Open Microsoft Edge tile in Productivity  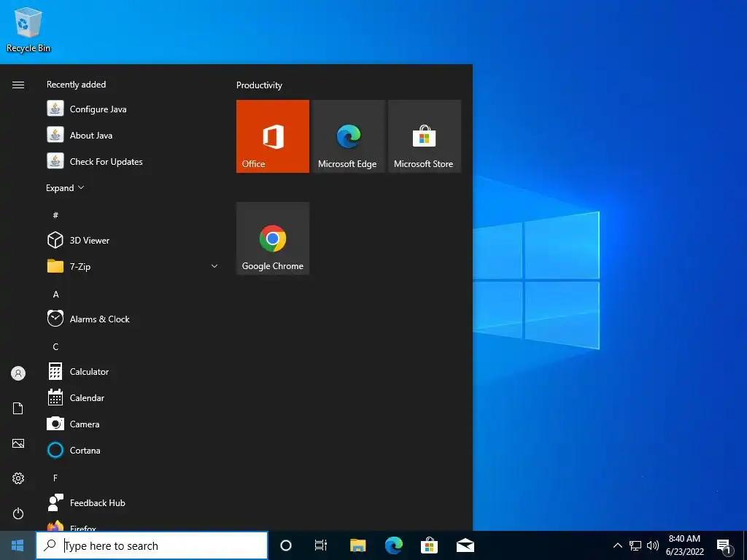[x=348, y=136]
